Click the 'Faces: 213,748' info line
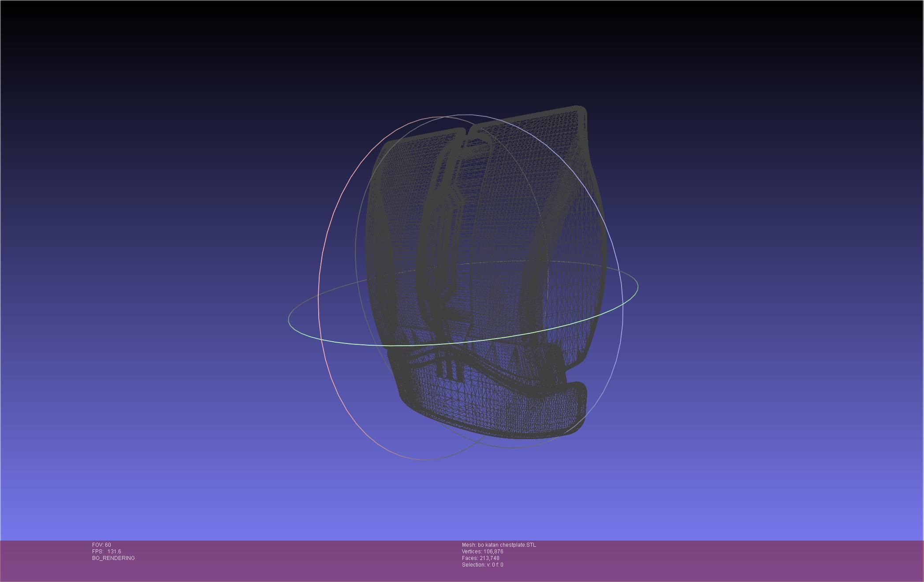Screen dimensions: 924x582 (481, 558)
